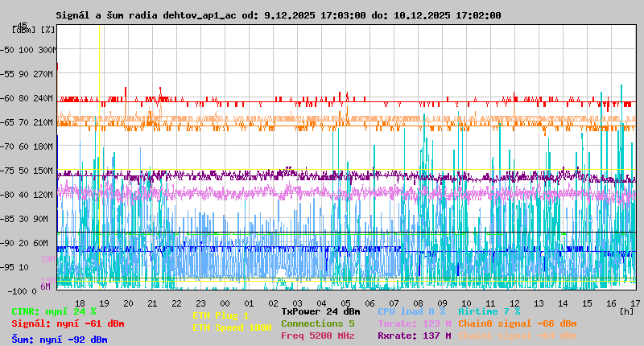Click the purple Rxrate 137 M legend entry
The image size is (644, 346).
(x=414, y=336)
